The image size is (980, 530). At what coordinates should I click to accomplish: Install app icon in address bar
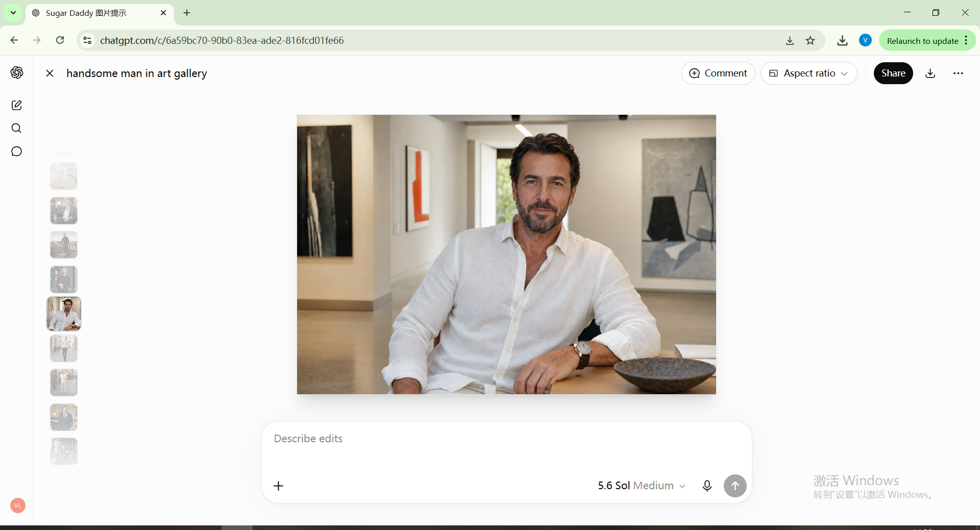point(790,40)
